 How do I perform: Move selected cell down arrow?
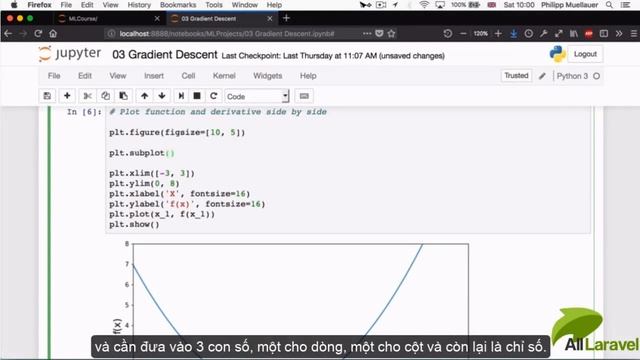coord(162,96)
